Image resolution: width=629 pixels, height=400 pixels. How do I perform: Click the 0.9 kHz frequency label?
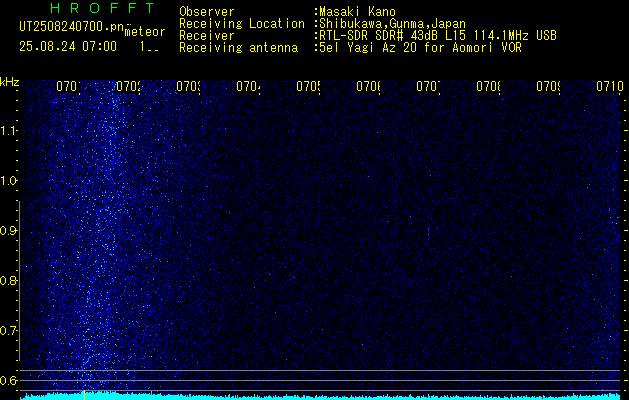coord(9,231)
